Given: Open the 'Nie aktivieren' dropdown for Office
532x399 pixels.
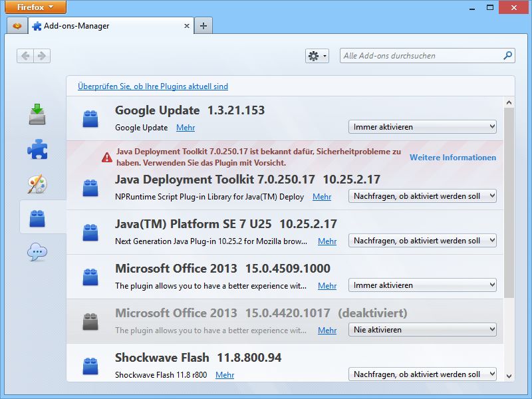Looking at the screenshot, I should (x=422, y=329).
